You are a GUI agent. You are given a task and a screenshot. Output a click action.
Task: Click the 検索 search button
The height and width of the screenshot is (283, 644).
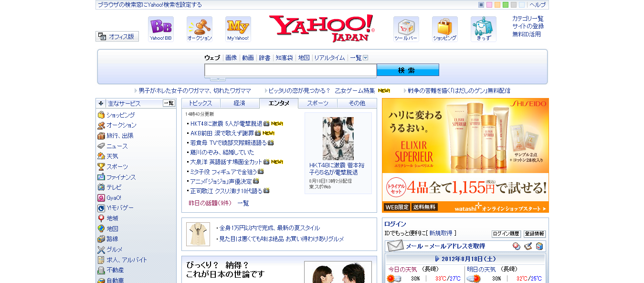coord(408,70)
